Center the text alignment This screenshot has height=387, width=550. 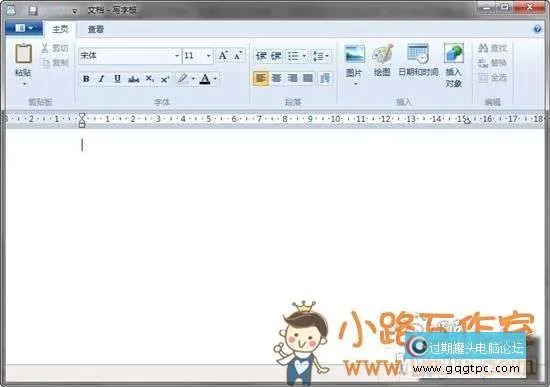pos(276,78)
